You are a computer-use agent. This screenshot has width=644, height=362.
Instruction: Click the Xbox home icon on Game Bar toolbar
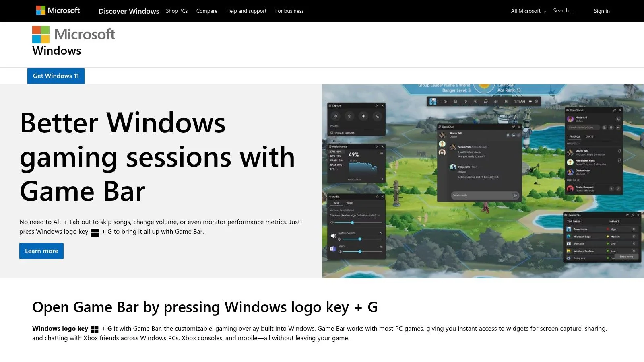click(x=433, y=101)
